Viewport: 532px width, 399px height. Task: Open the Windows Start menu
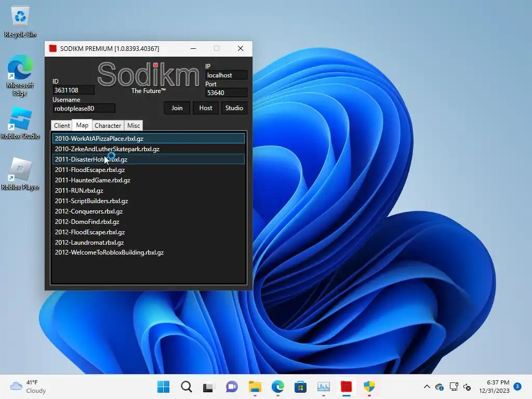pyautogui.click(x=163, y=387)
